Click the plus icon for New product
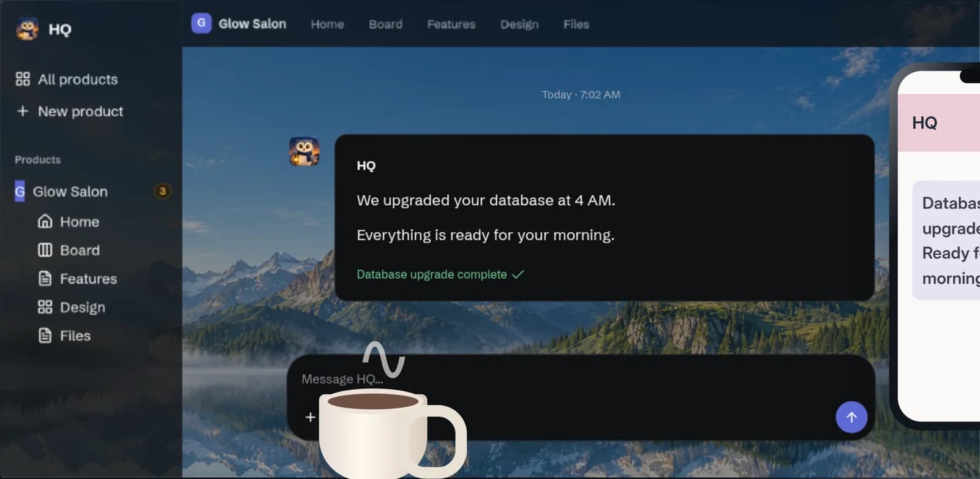Image resolution: width=980 pixels, height=479 pixels. point(23,111)
